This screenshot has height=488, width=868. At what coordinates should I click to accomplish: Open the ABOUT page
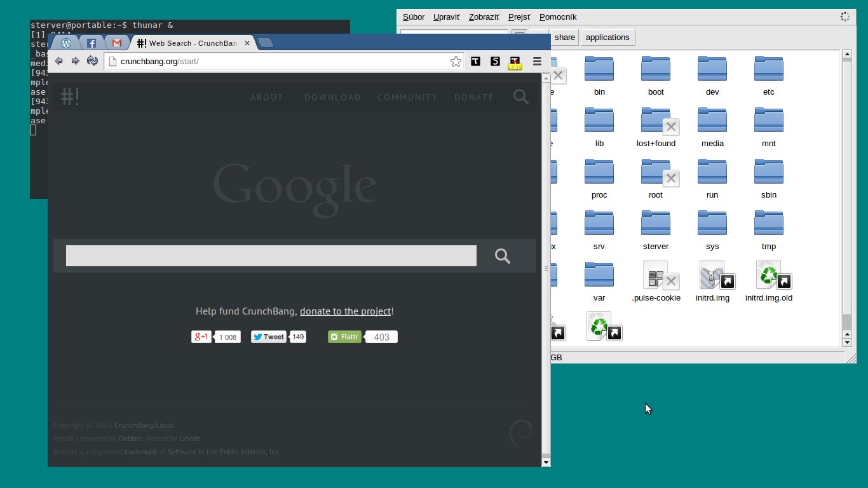click(267, 97)
